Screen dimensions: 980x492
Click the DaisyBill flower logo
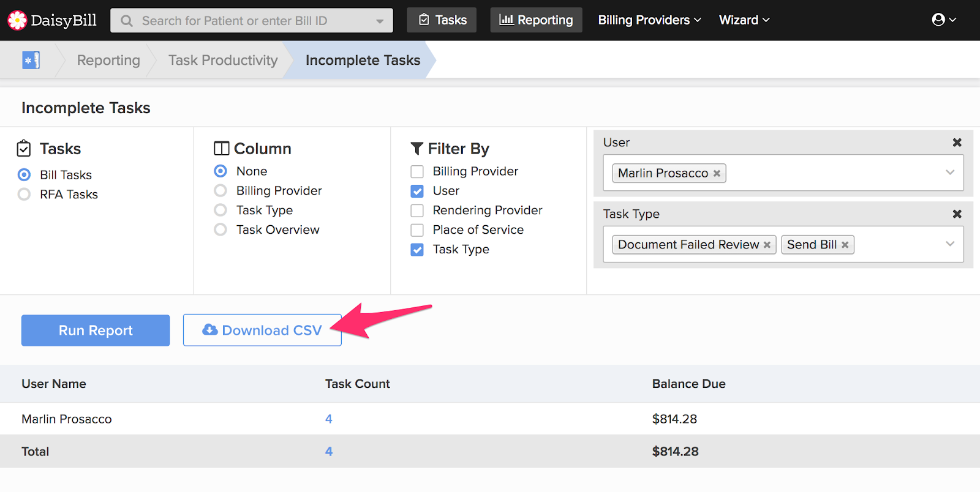(x=17, y=20)
